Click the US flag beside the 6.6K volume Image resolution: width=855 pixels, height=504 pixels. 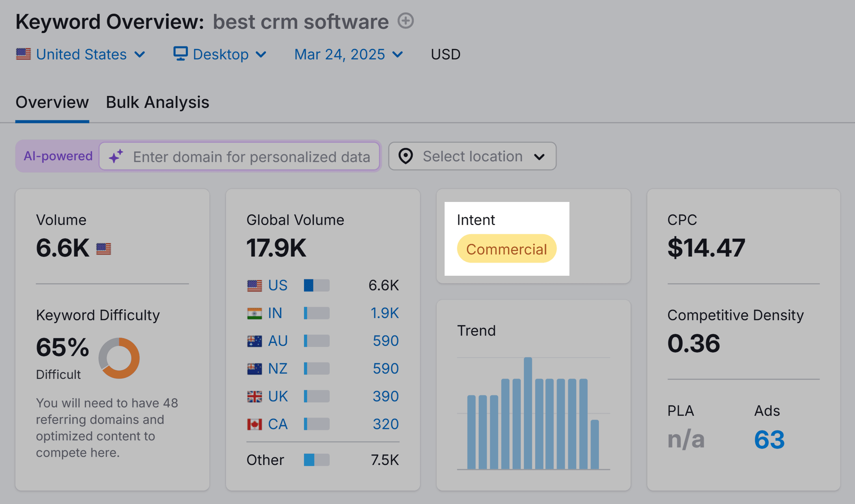click(x=103, y=249)
